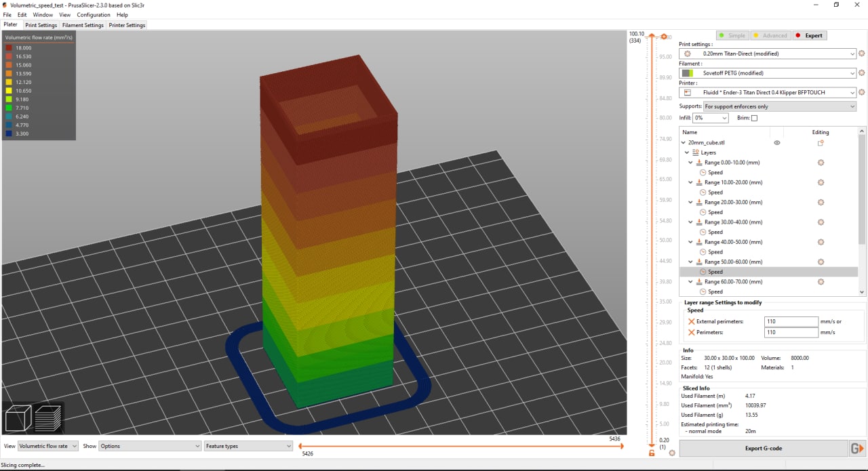Open settings gear next to Printer preset
Screen dimensions: 868x471
tap(862, 92)
